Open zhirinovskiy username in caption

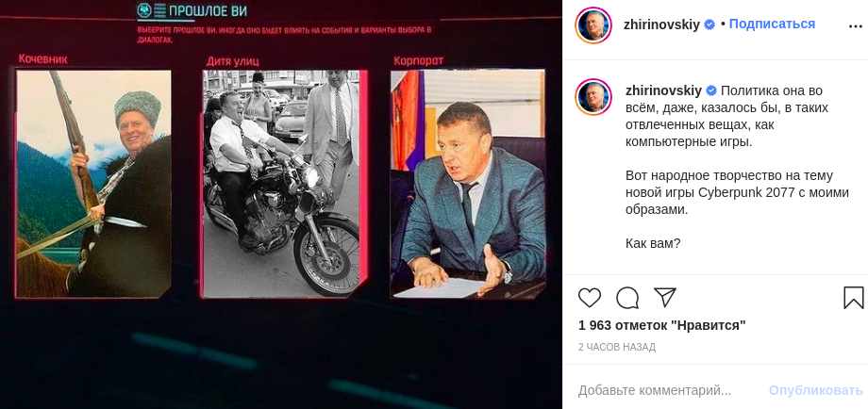(x=662, y=90)
